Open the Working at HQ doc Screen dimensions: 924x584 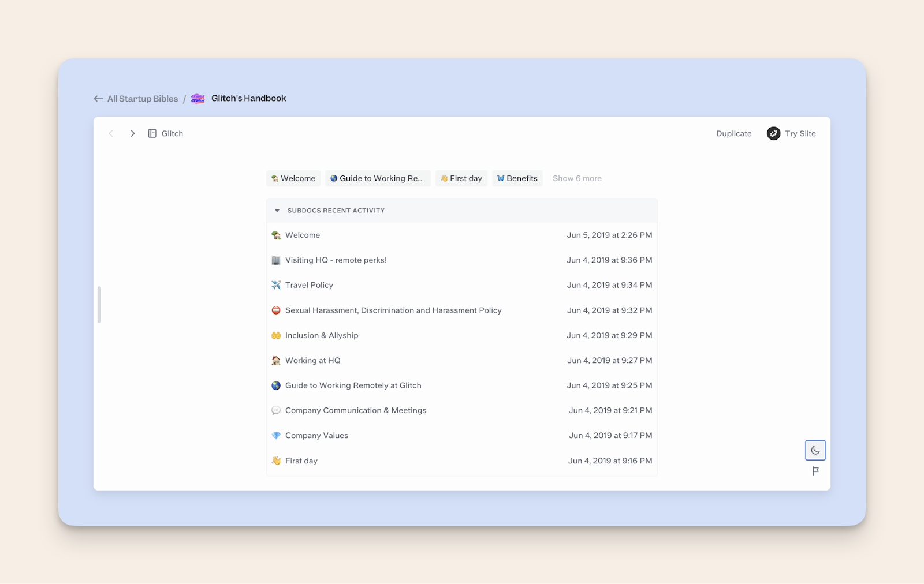click(x=462, y=360)
